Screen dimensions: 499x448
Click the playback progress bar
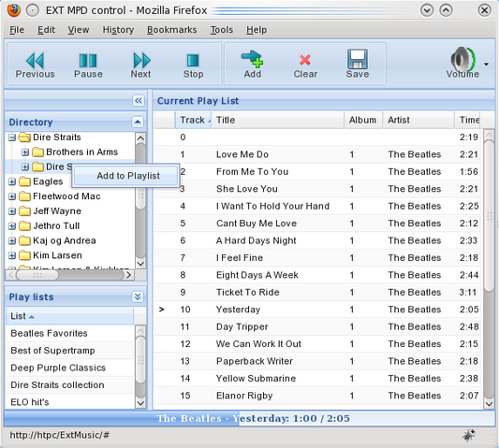249,418
